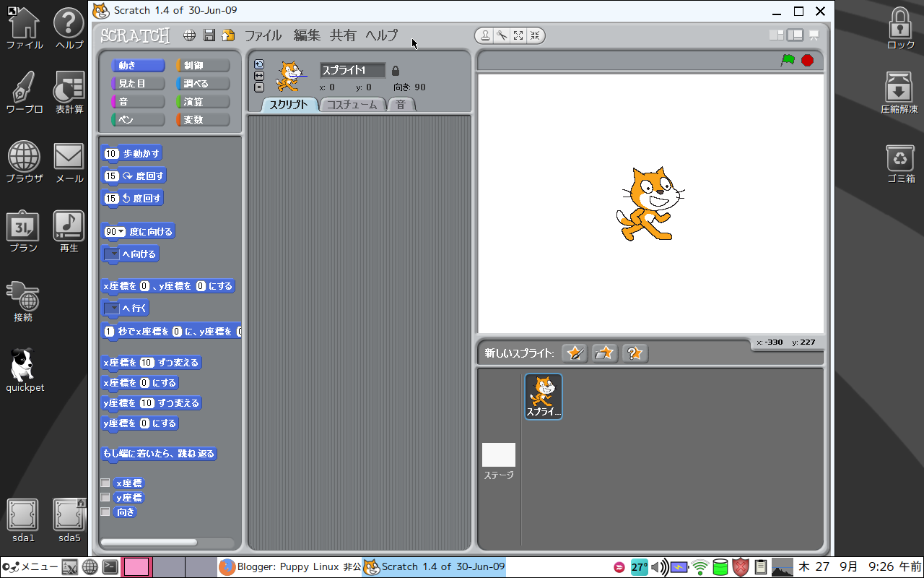Click the share this project icon

point(228,35)
